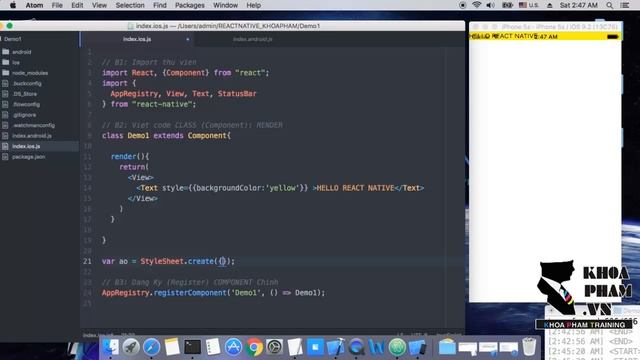The height and width of the screenshot is (360, 640).
Task: Open the blue folder stack in Dock
Action: tap(447, 347)
